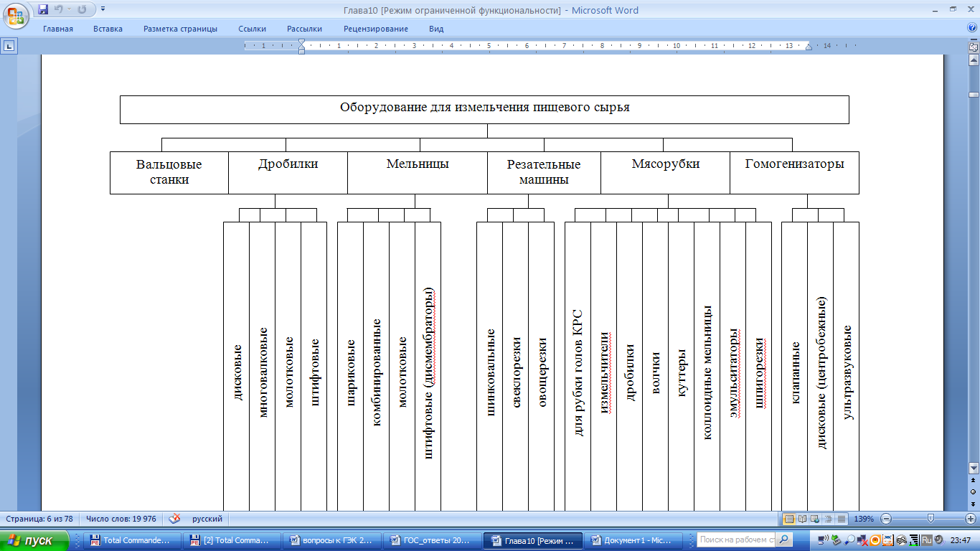980x551 pixels.
Task: Open the Главная ribbon tab
Action: click(x=58, y=29)
